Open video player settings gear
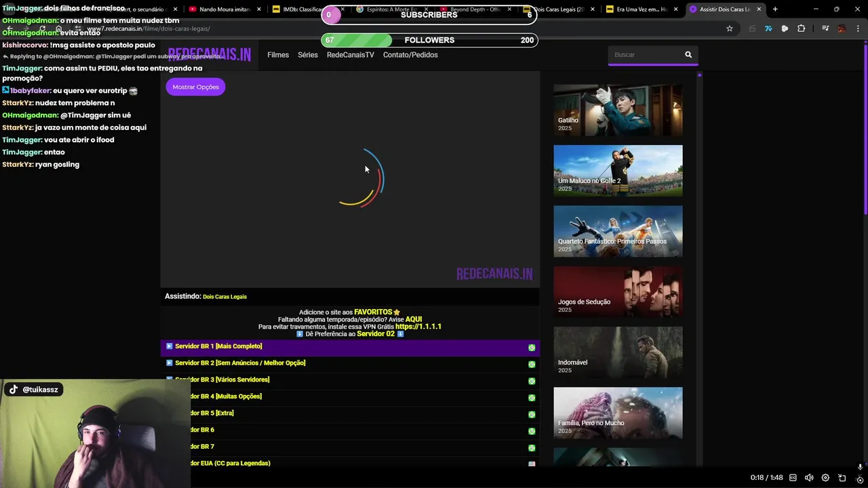 coord(825,478)
